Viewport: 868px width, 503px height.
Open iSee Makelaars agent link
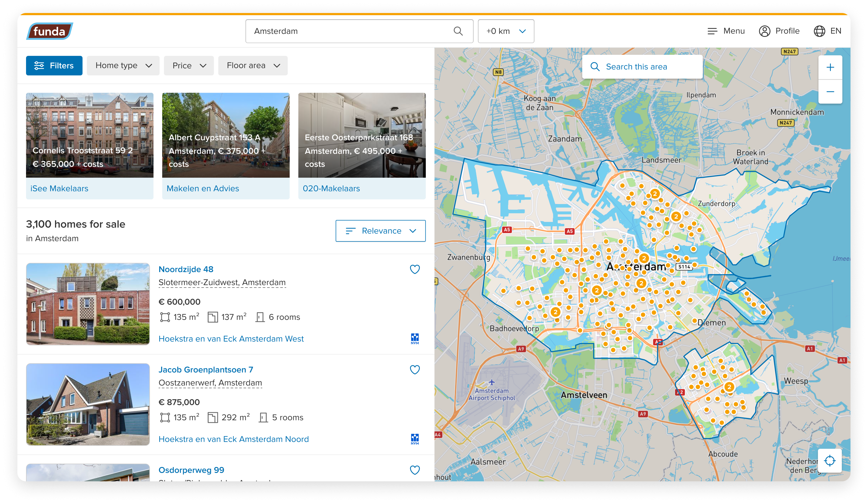(x=59, y=189)
